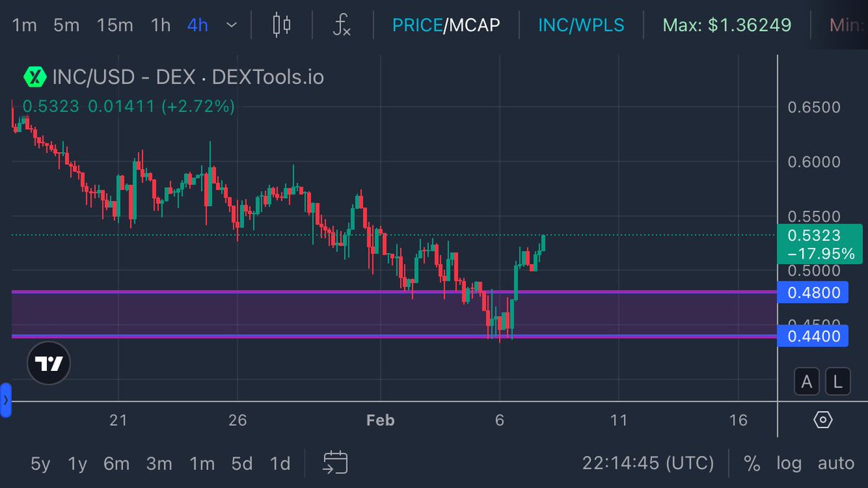Toggle the percent scale button

pyautogui.click(x=752, y=463)
